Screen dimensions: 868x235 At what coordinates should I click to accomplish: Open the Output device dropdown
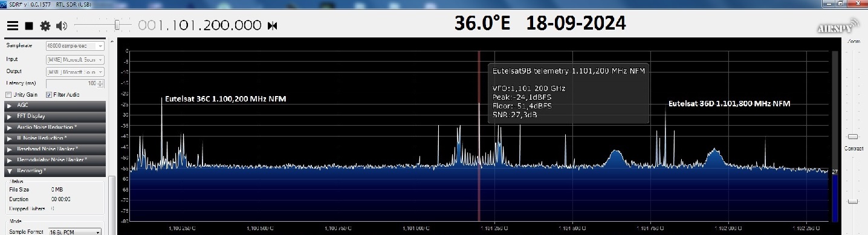click(75, 72)
